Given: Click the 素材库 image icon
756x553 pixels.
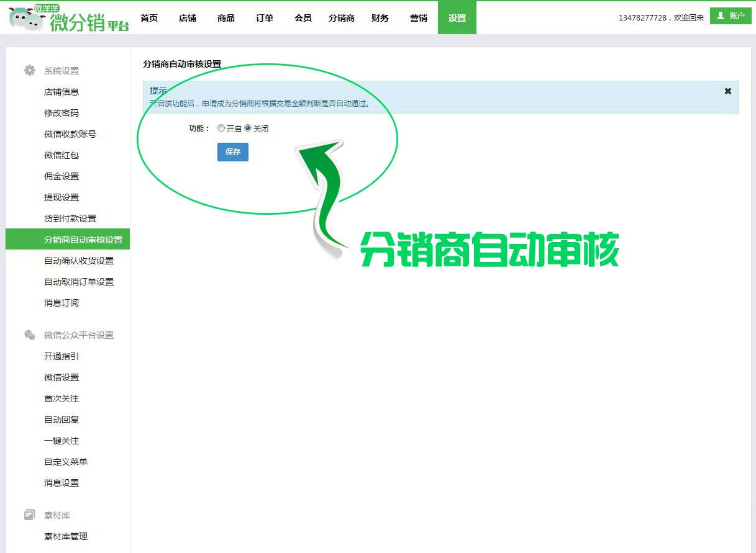Looking at the screenshot, I should (30, 515).
